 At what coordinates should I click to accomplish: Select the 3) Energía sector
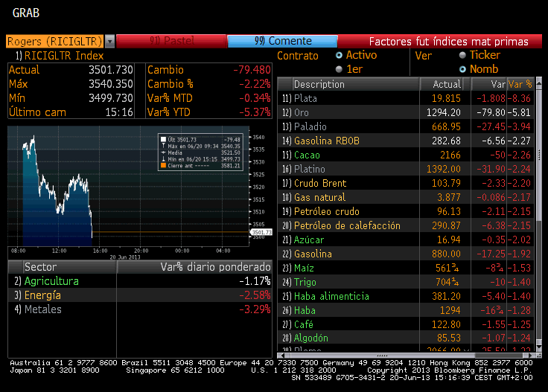140,295
